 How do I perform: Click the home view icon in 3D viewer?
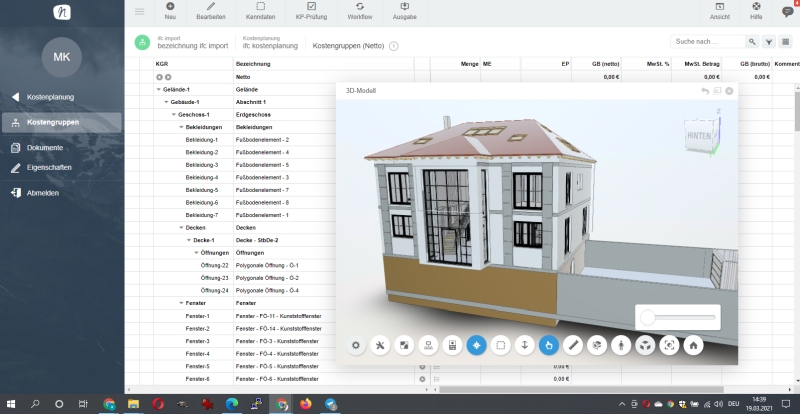point(693,345)
